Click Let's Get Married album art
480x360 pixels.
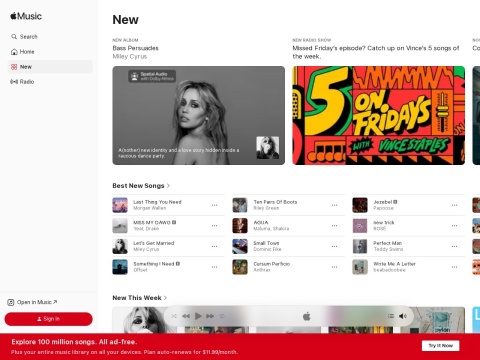click(x=120, y=246)
